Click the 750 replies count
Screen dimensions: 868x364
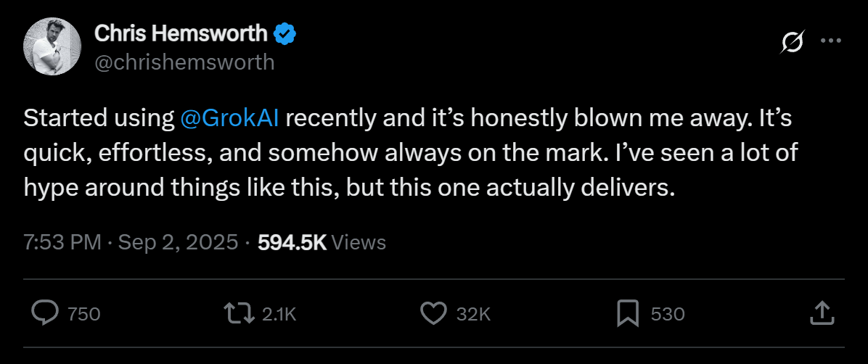coord(83,314)
